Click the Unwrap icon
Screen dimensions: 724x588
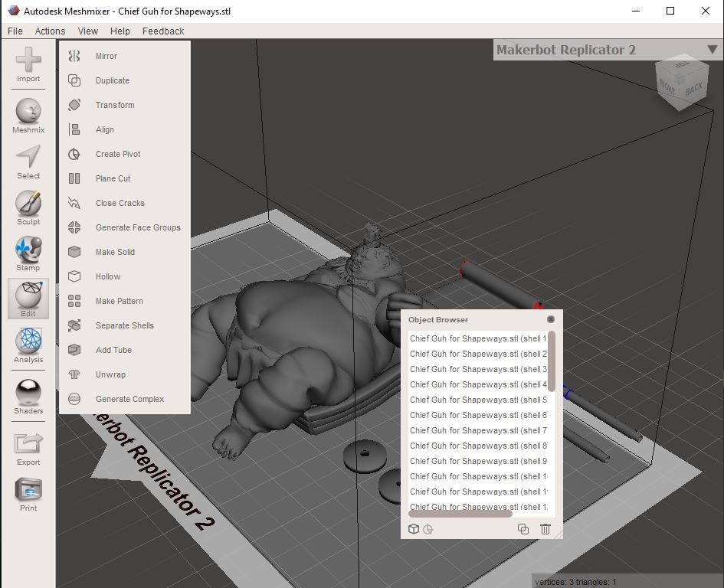click(74, 374)
